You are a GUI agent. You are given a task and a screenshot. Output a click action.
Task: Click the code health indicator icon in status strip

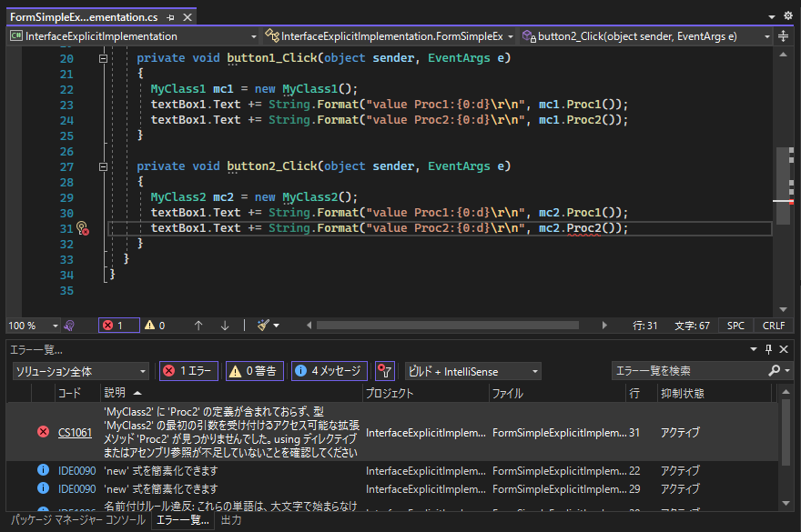pyautogui.click(x=69, y=326)
